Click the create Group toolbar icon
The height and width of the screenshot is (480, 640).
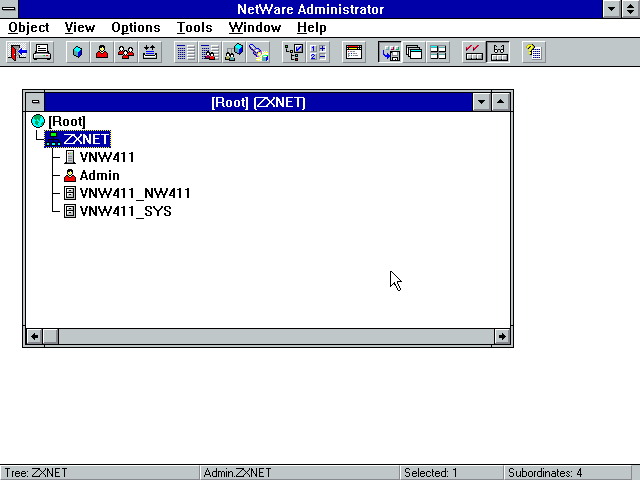point(126,52)
